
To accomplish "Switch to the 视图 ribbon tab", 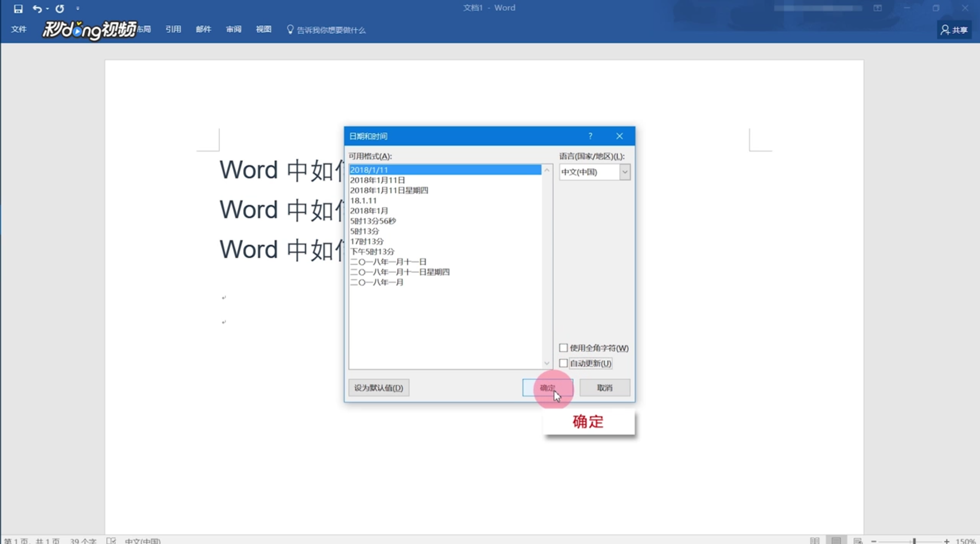I will (263, 29).
